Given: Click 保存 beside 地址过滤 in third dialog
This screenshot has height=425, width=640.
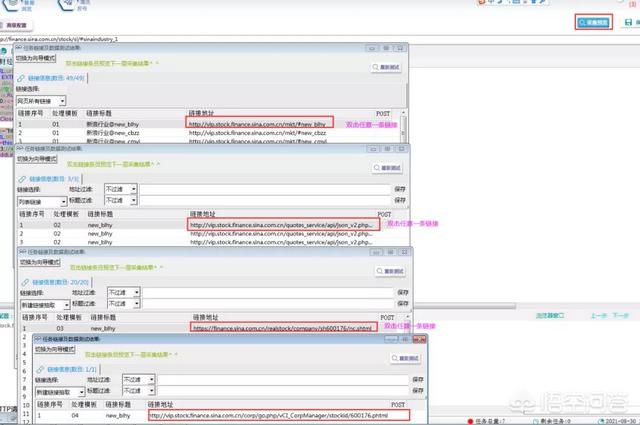Looking at the screenshot, I should tap(403, 292).
